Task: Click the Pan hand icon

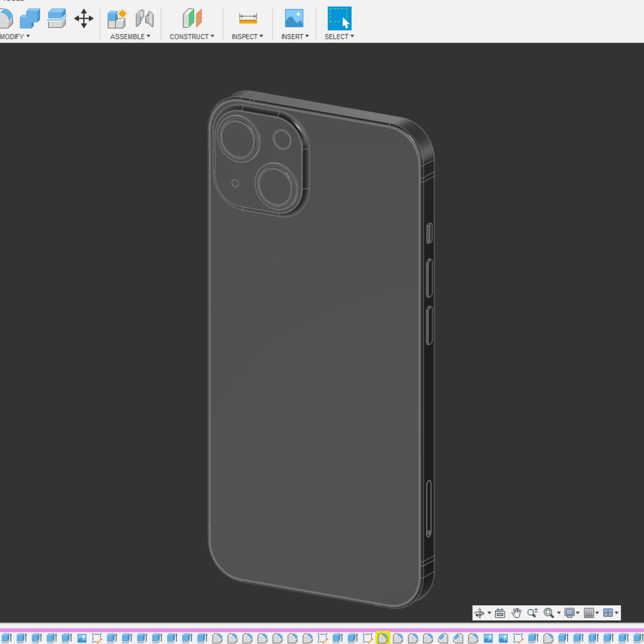Action: click(516, 613)
